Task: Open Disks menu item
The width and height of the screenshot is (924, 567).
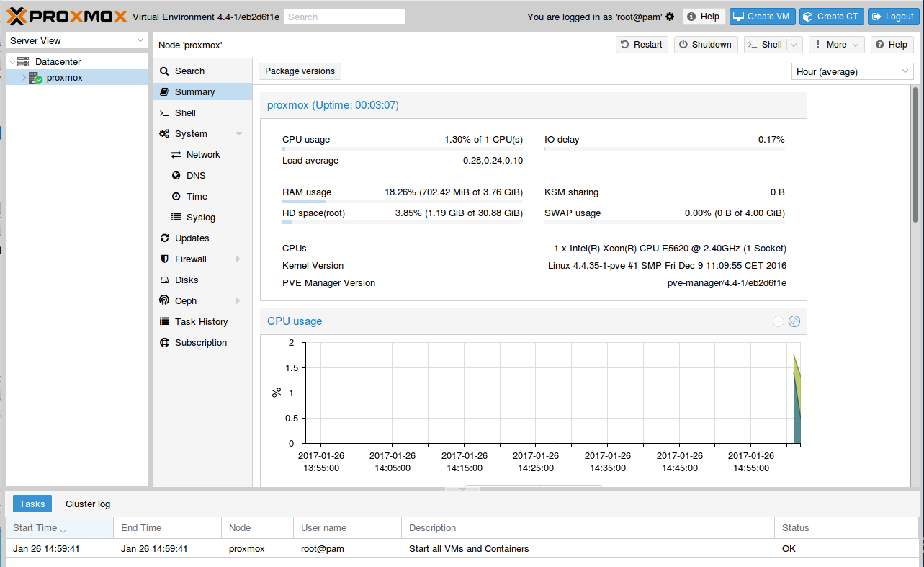Action: coord(202,280)
